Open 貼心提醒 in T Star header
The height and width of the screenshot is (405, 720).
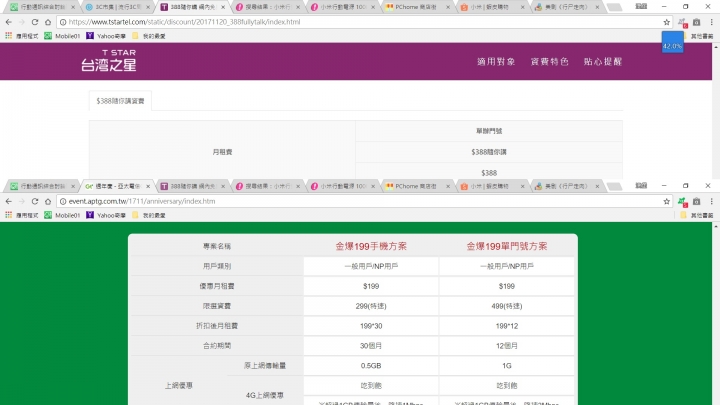pos(602,62)
